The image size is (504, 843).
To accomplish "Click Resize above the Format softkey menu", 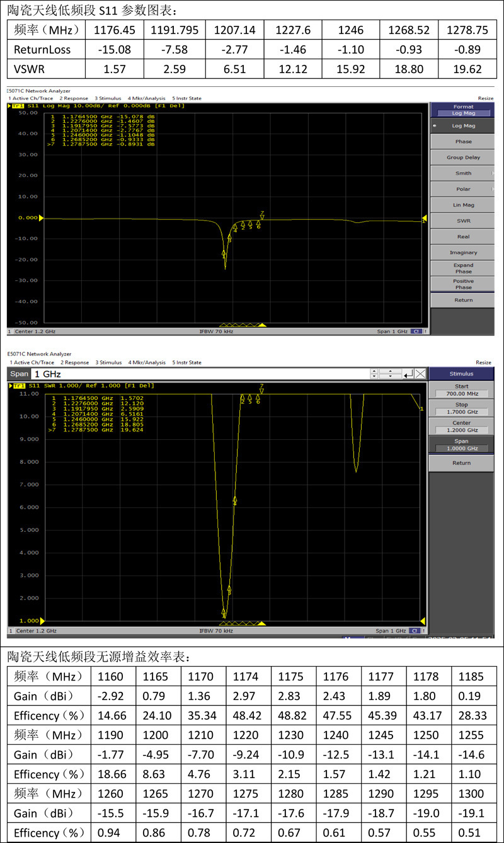I will (x=486, y=98).
